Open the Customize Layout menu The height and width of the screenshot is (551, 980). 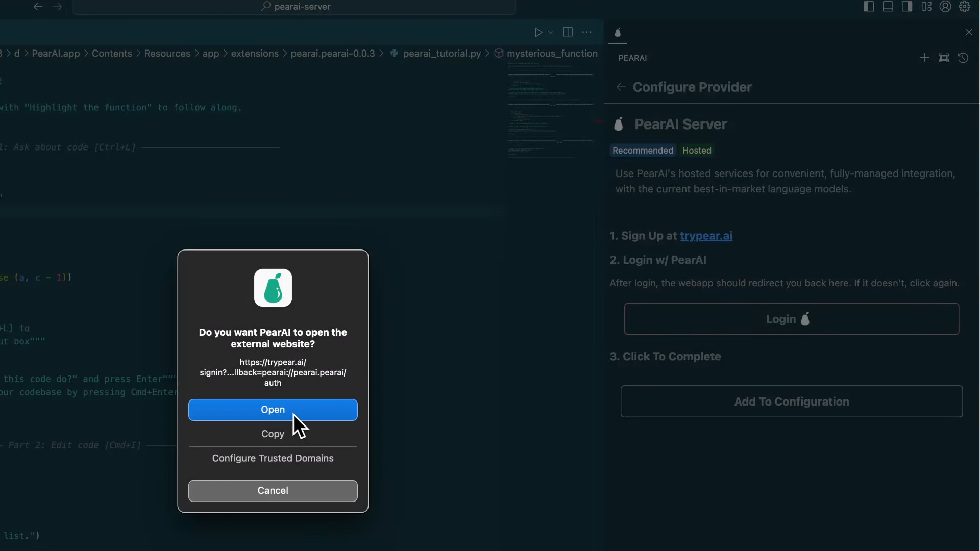tap(926, 7)
